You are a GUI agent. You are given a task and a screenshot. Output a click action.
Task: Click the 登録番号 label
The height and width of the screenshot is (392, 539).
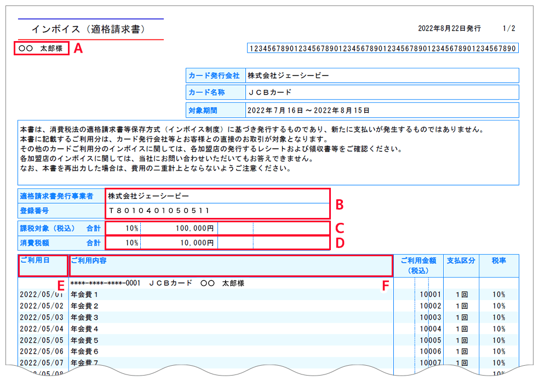point(35,211)
